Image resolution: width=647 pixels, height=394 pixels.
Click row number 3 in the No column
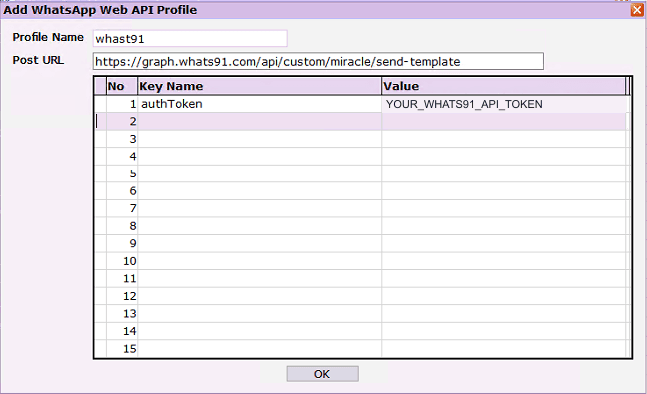(x=122, y=139)
